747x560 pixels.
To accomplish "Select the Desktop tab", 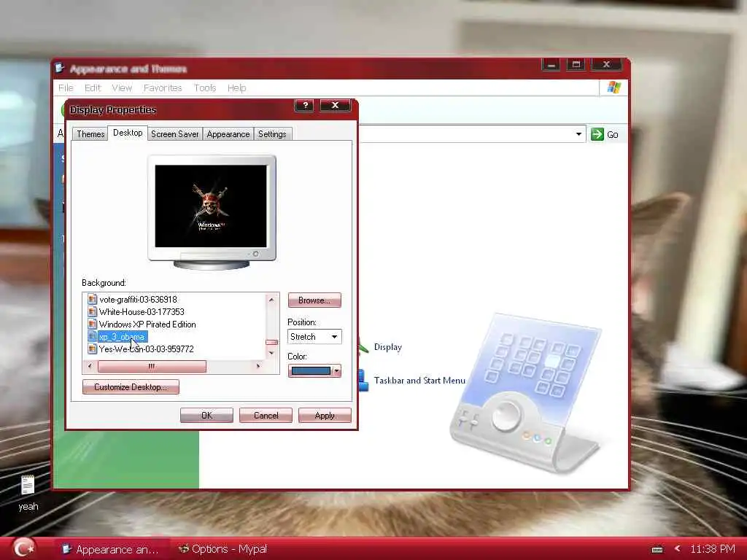I will pos(127,133).
